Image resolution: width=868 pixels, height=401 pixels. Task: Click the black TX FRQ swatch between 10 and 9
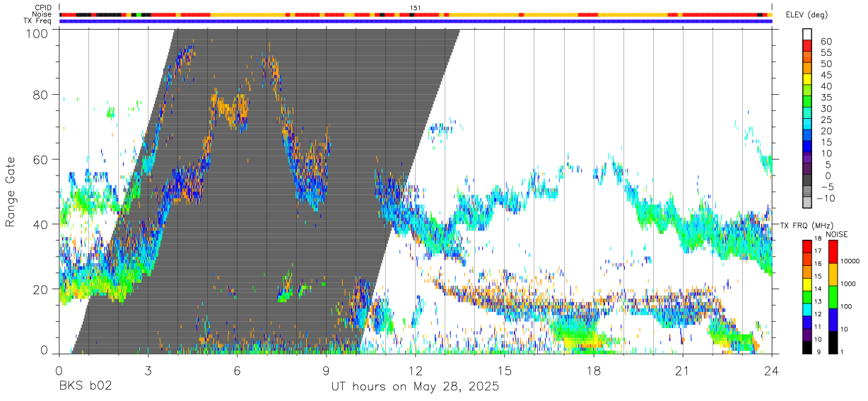click(x=807, y=347)
